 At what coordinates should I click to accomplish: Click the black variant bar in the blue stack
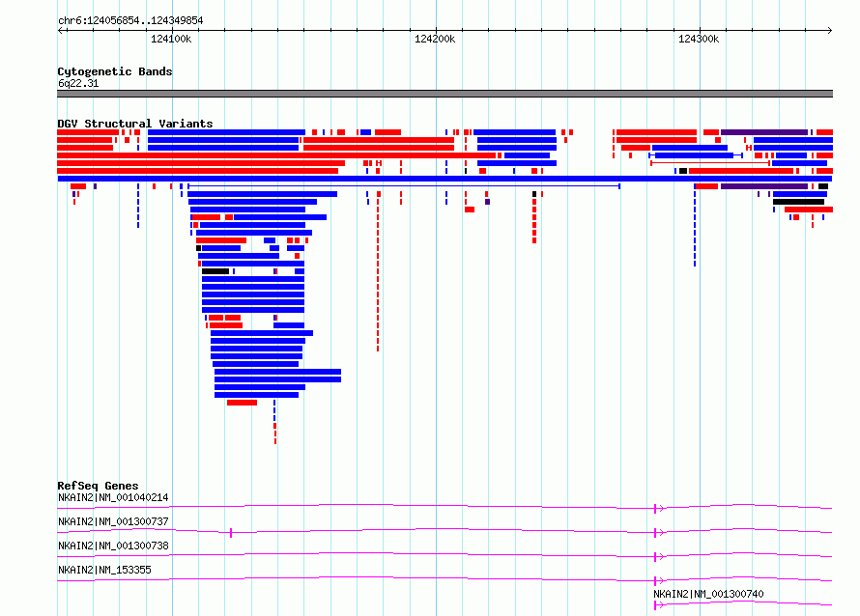(x=215, y=271)
